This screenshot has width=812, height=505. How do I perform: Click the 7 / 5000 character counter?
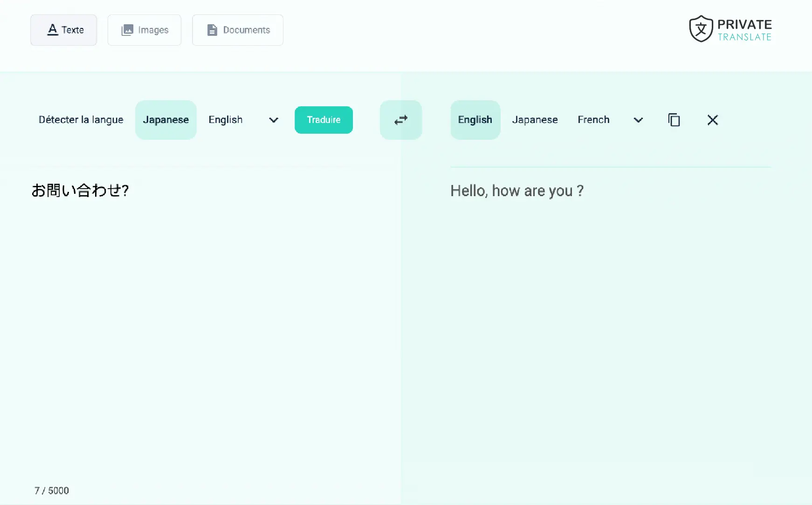52,491
